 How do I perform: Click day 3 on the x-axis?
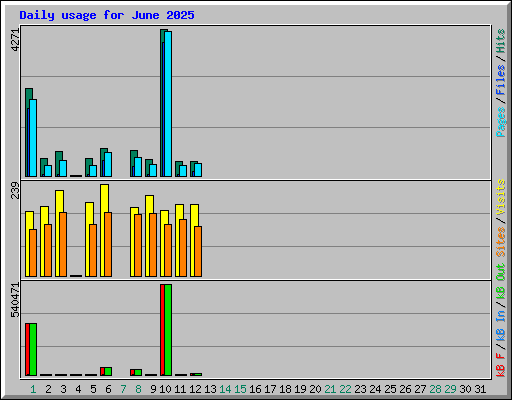(63, 389)
